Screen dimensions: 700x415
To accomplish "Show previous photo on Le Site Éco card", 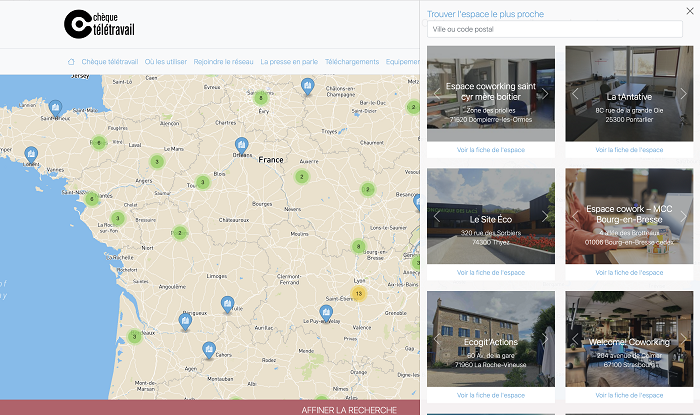I will [x=437, y=217].
